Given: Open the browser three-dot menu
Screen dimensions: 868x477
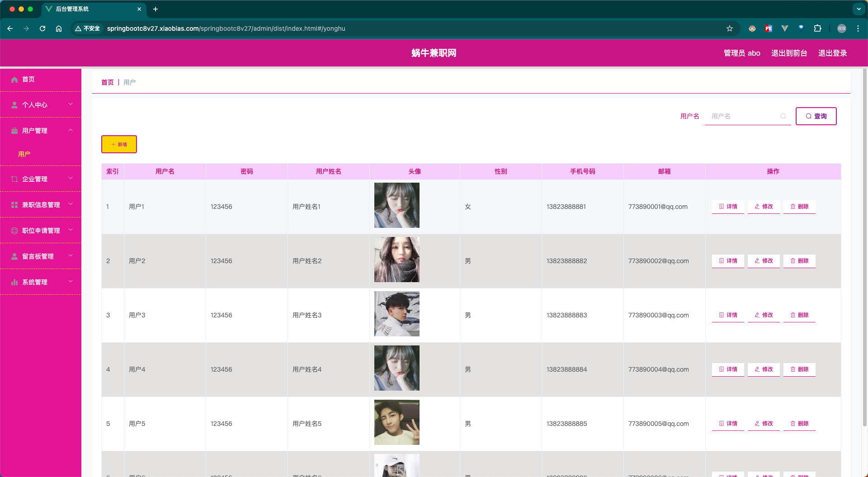Looking at the screenshot, I should (x=858, y=28).
